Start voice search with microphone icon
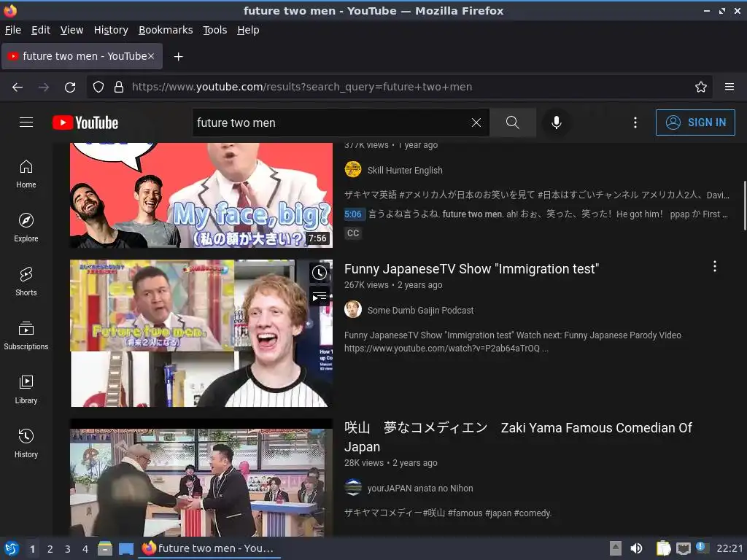The image size is (747, 560). point(556,122)
